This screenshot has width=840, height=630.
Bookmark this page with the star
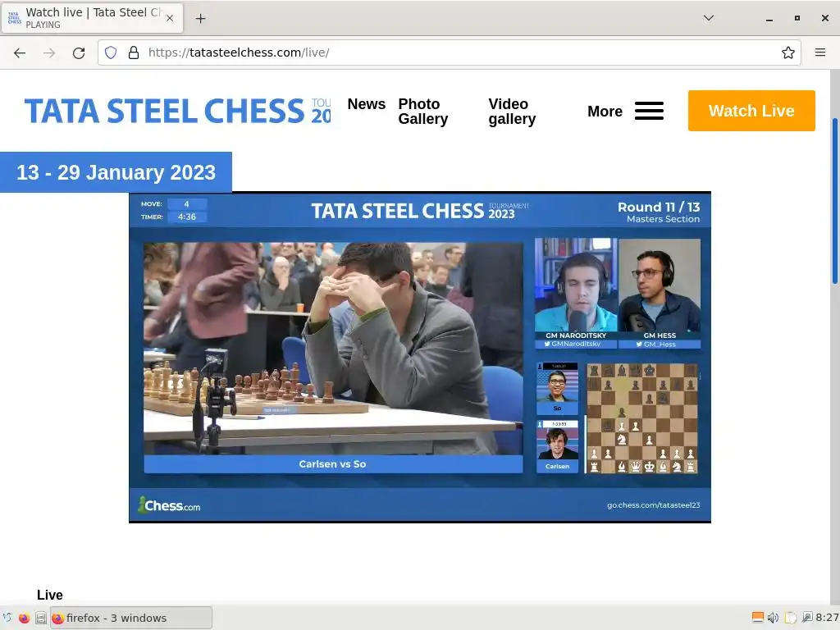(x=788, y=52)
